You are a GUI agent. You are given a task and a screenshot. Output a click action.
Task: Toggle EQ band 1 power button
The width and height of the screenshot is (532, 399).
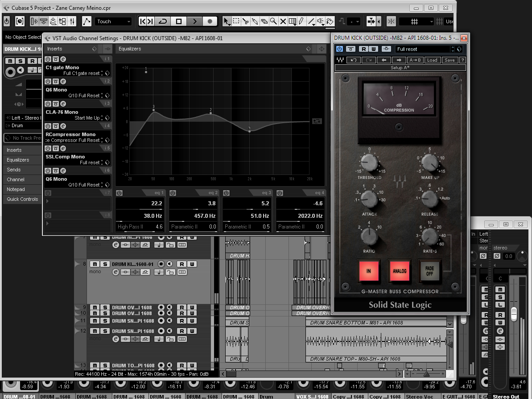[x=120, y=193]
